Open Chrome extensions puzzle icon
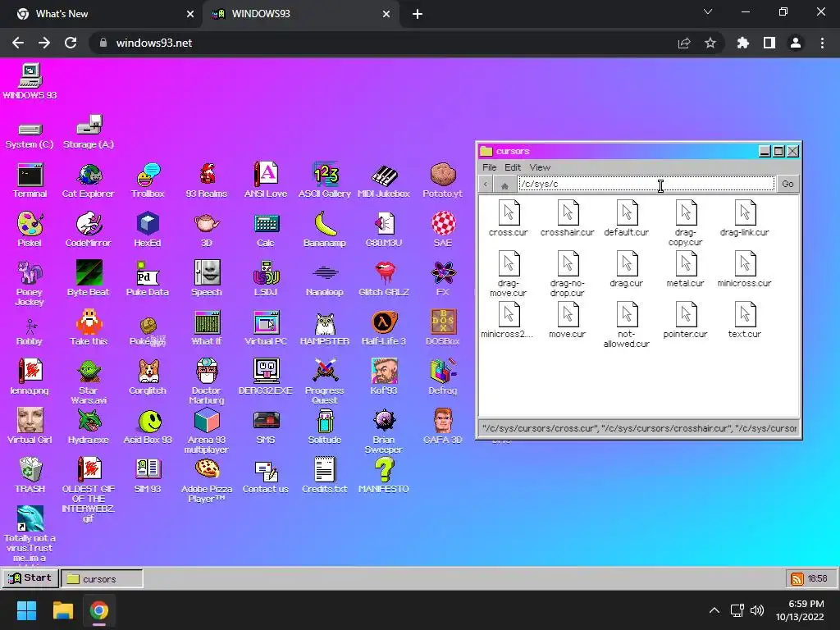This screenshot has width=840, height=630. pos(742,43)
